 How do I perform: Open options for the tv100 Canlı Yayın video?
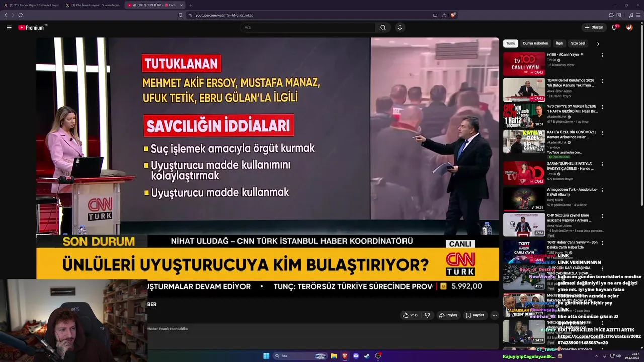(602, 55)
